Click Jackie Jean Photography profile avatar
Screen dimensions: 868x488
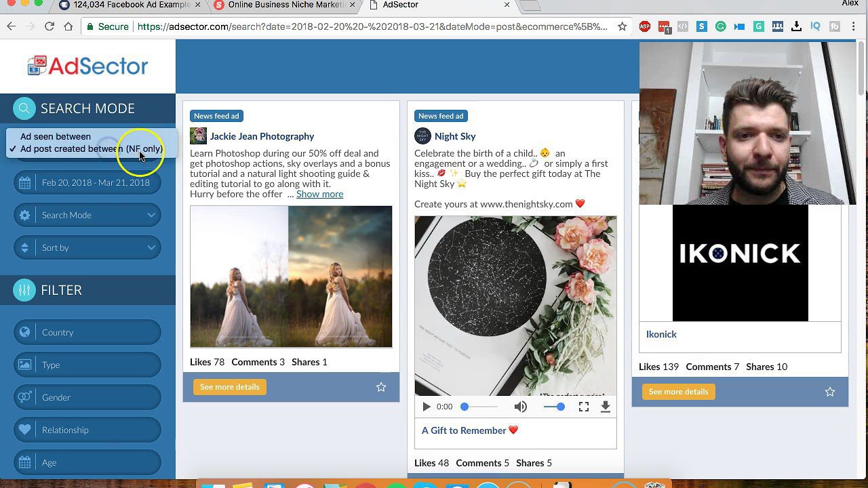pos(198,136)
